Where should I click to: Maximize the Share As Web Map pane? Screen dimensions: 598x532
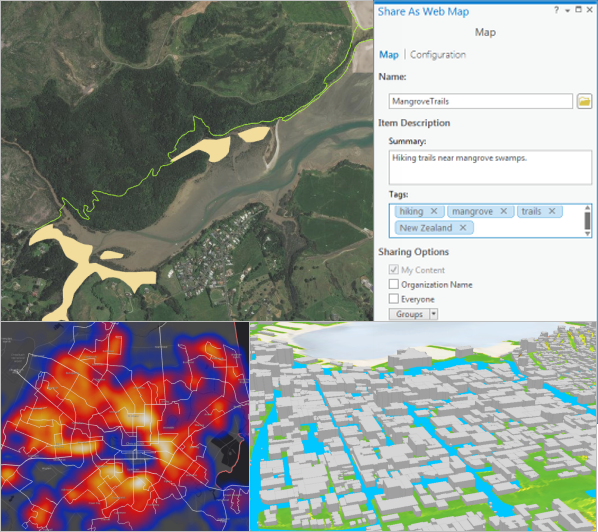tap(579, 10)
